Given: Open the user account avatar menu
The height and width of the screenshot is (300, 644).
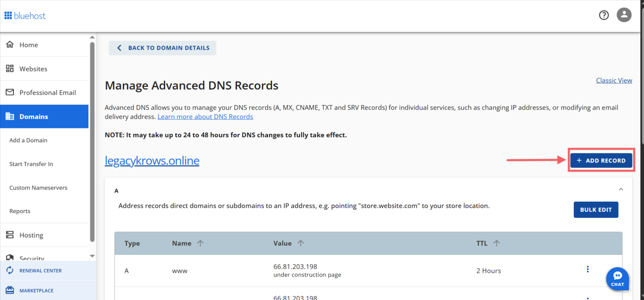Looking at the screenshot, I should pos(624,15).
